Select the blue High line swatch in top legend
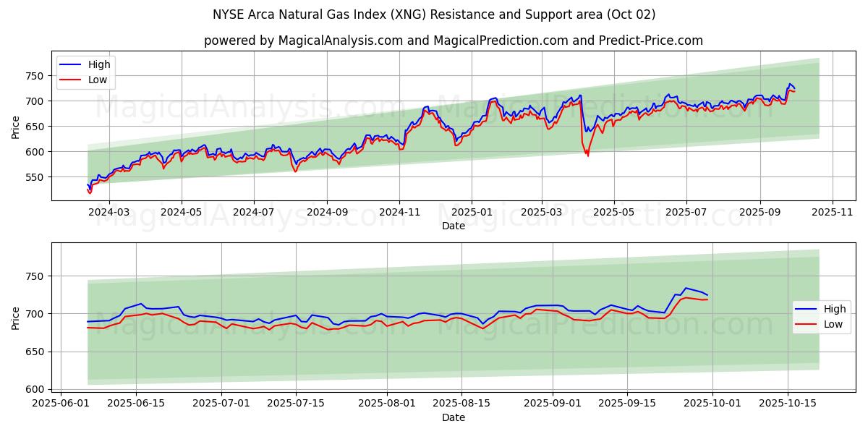868x434 pixels. coord(70,65)
